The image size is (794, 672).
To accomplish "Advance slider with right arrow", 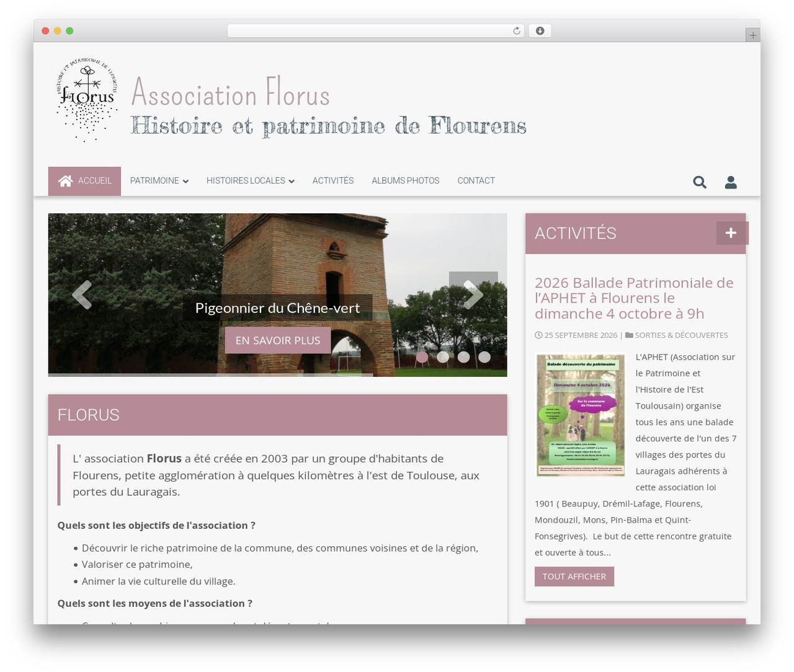I will [x=473, y=294].
